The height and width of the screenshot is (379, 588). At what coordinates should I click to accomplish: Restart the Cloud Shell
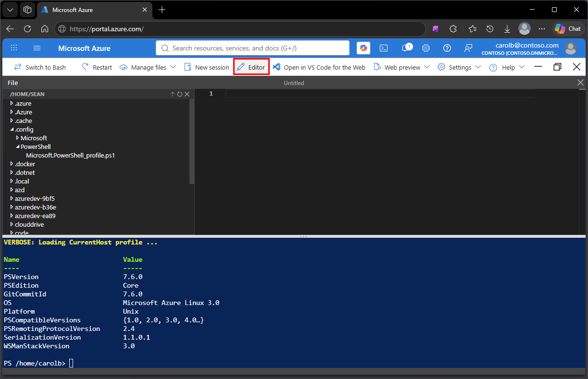pyautogui.click(x=97, y=67)
